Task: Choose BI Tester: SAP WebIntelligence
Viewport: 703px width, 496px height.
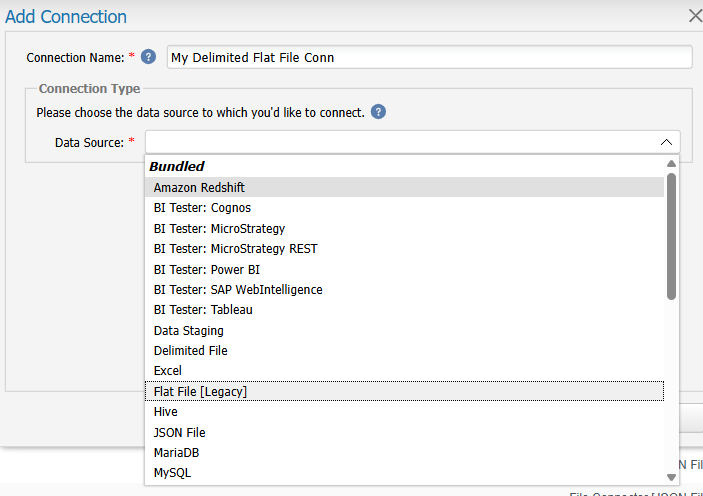Action: tap(404, 289)
